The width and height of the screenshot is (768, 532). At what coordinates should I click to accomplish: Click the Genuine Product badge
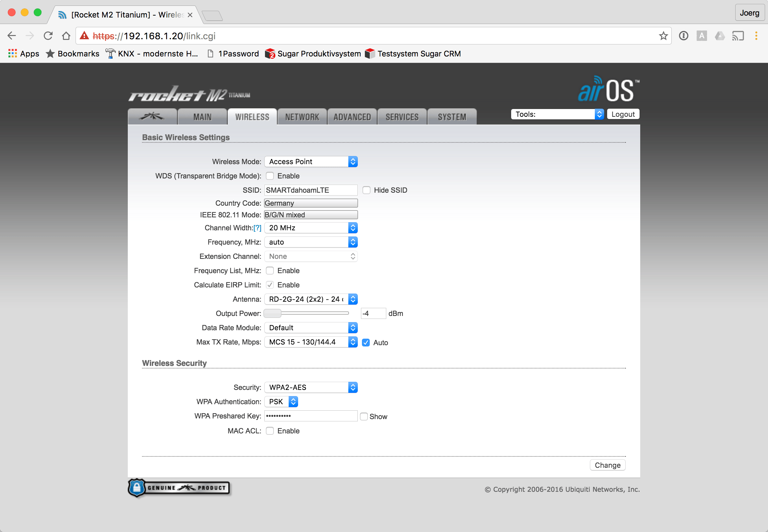(x=179, y=488)
